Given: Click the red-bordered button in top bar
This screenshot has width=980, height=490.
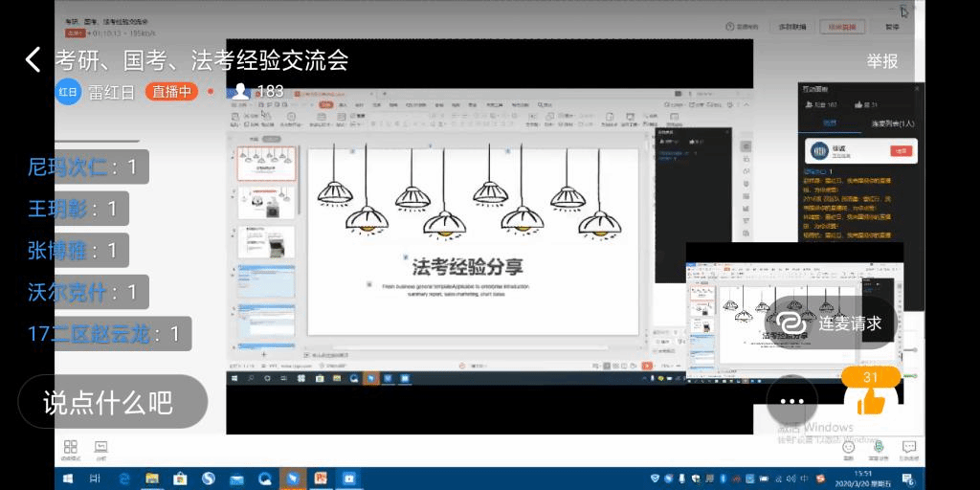Looking at the screenshot, I should pos(842,27).
